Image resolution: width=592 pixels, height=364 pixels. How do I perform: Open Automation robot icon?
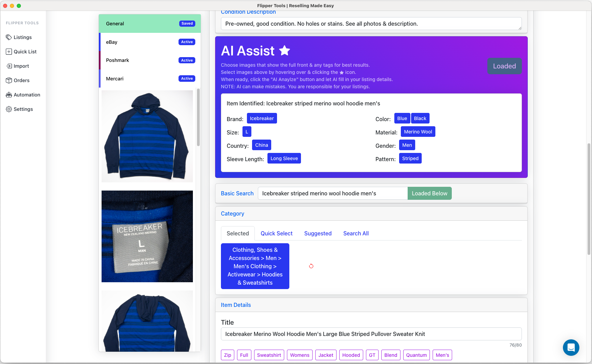tap(9, 95)
